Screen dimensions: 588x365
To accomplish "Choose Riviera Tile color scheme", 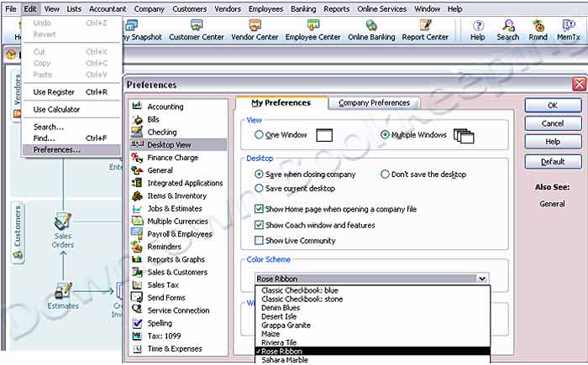I will (x=372, y=342).
